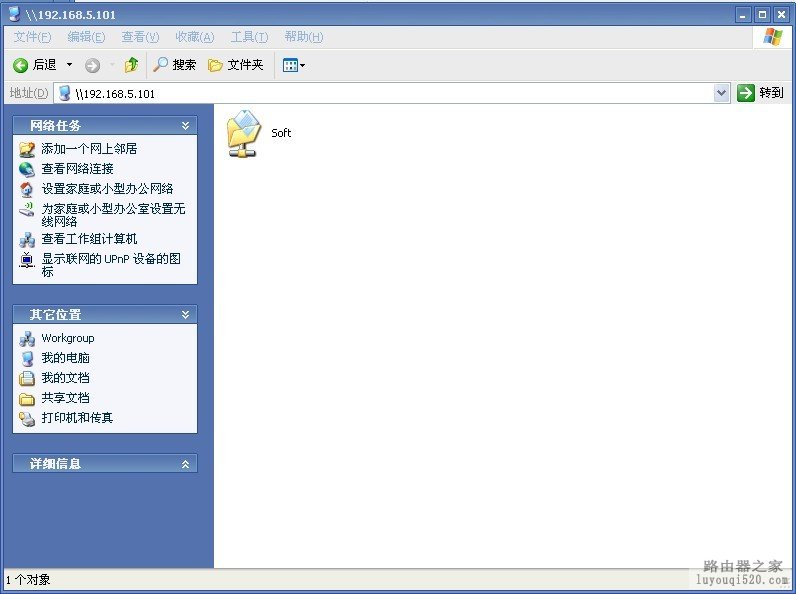Click 查看网络连接 link

[77, 169]
